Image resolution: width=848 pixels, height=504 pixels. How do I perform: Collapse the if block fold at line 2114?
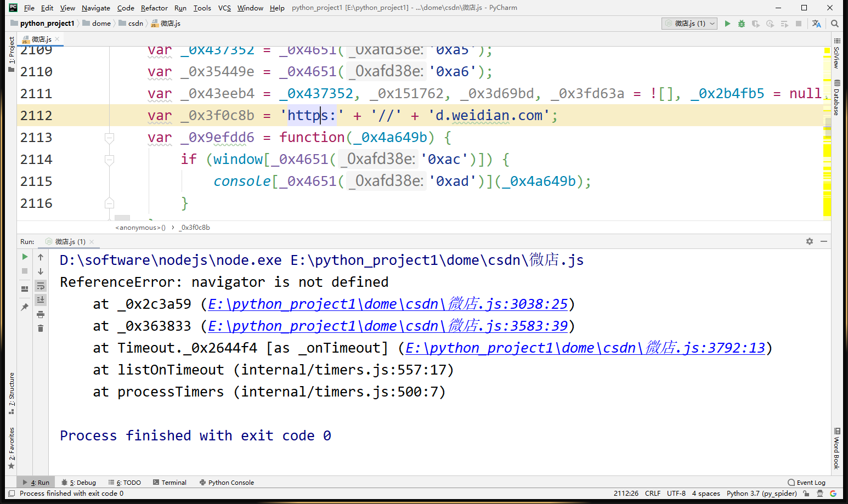[109, 159]
